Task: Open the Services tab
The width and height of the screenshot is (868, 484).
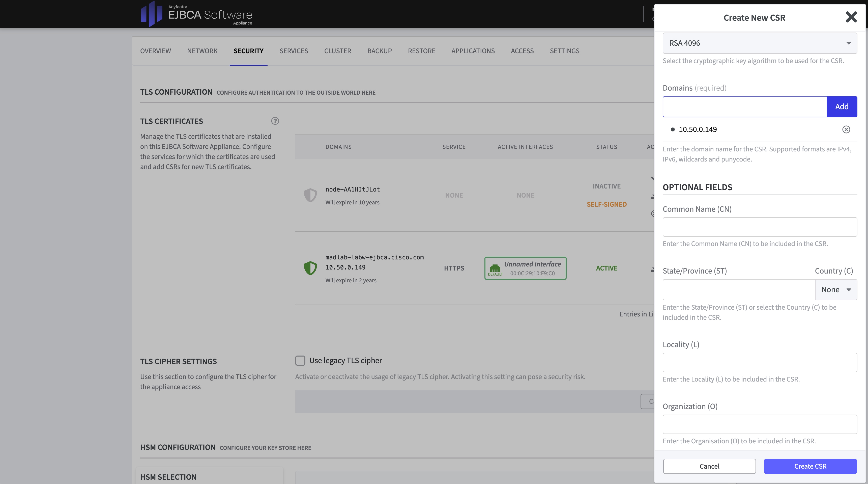Action: (294, 51)
